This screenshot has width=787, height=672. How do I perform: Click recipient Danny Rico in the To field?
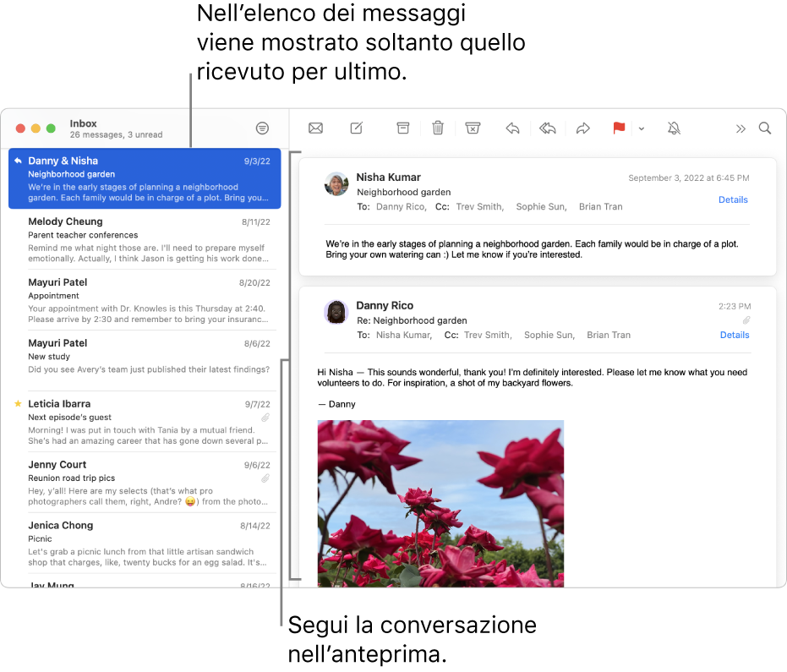[x=401, y=207]
